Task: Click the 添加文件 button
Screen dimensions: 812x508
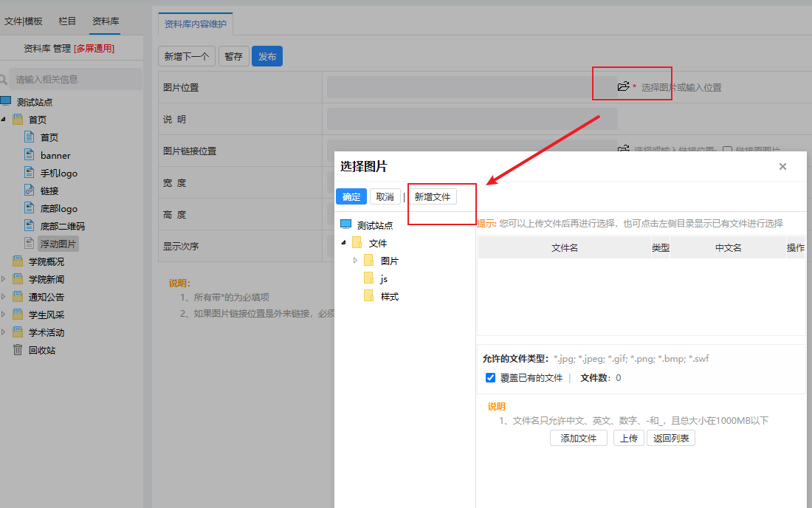Action: pos(579,438)
